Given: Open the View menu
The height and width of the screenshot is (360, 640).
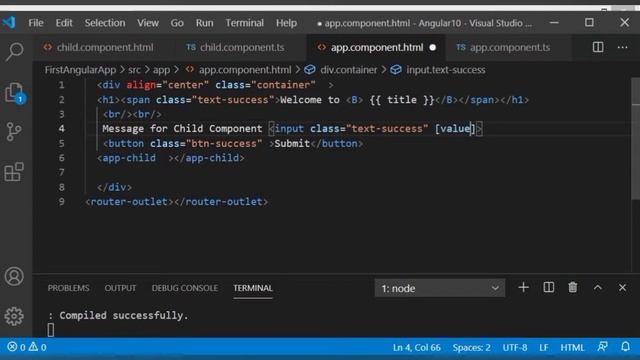Looking at the screenshot, I should 148,23.
